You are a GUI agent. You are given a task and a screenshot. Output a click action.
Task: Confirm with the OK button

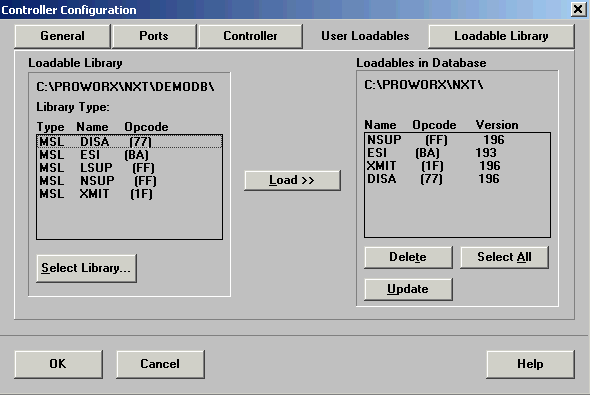tap(58, 364)
